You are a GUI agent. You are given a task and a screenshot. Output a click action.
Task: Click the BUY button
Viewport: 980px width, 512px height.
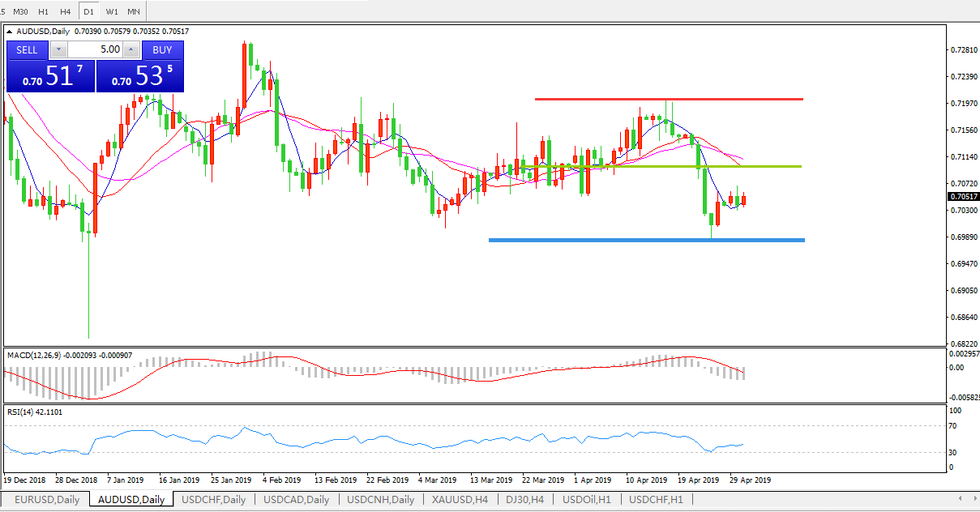(x=162, y=50)
